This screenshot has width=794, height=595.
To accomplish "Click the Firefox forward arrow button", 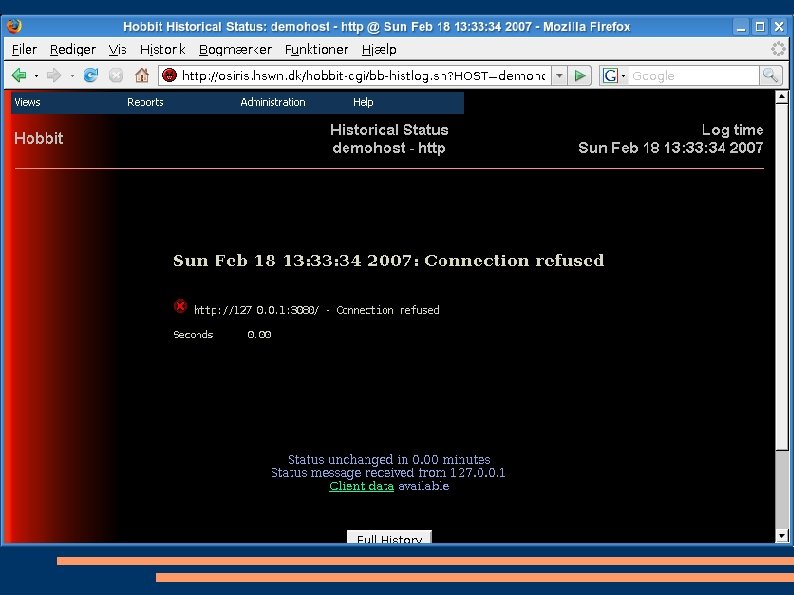I will coord(54,75).
